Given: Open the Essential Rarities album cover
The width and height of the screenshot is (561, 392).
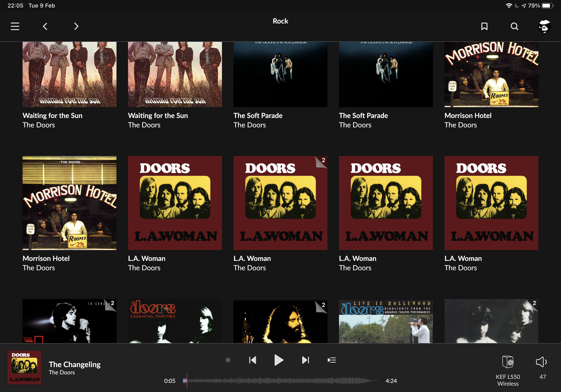Looking at the screenshot, I should [x=175, y=321].
